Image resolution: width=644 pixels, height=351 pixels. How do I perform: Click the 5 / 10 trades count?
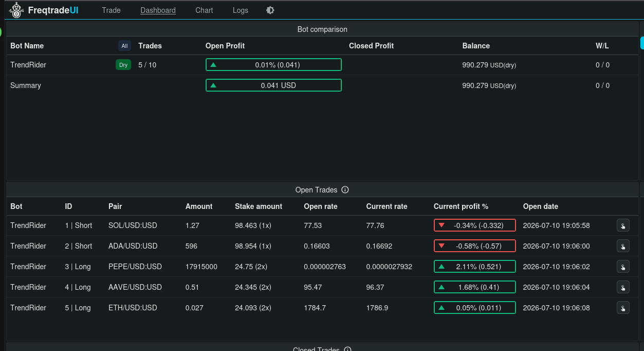147,65
